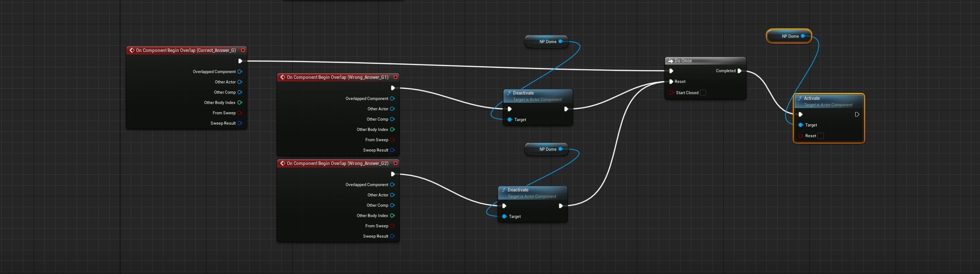This screenshot has height=274, width=980.
Task: Click Other Body Index pin on Wrong_Answer_G2 event
Action: (392, 216)
